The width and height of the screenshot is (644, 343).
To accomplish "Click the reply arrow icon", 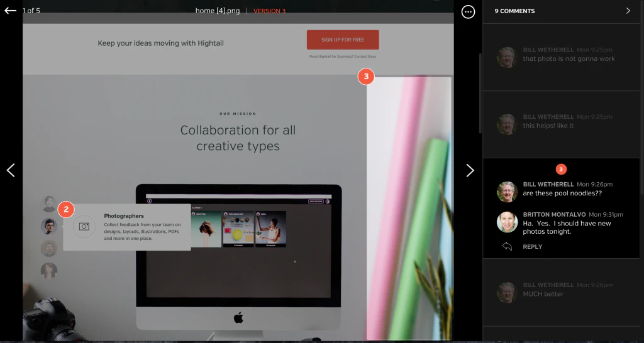I will click(508, 247).
